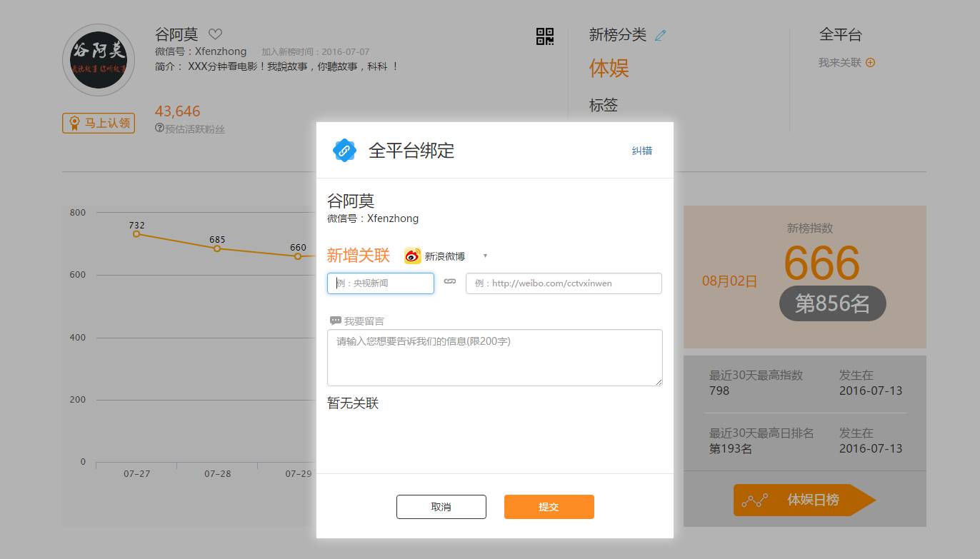Open the 体娱日榜 ranking button
Image resolution: width=980 pixels, height=559 pixels.
(x=804, y=500)
